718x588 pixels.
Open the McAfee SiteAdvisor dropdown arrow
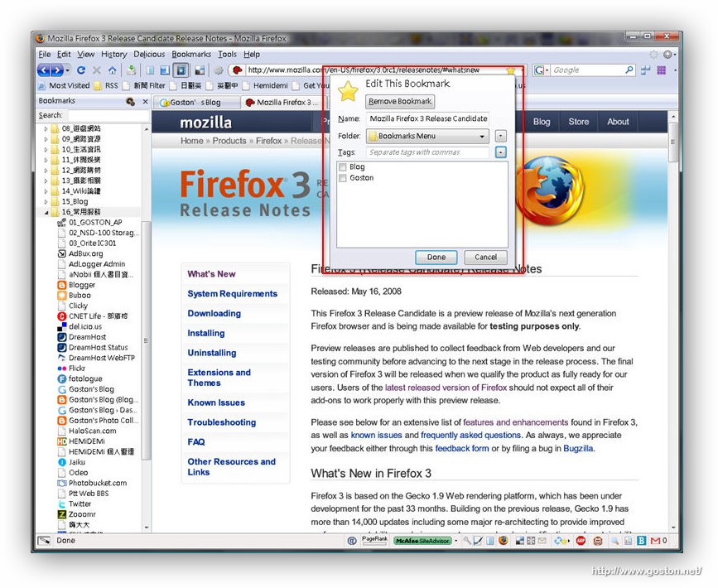pyautogui.click(x=455, y=541)
